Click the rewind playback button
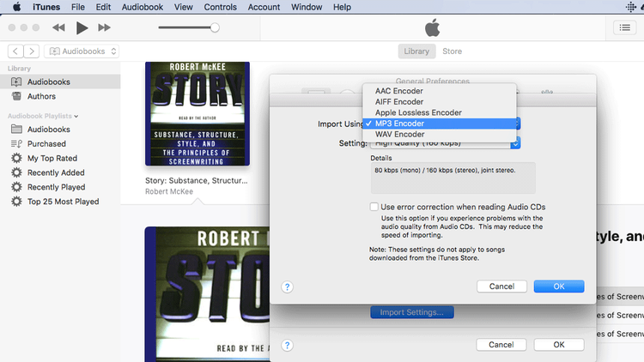The width and height of the screenshot is (644, 362). tap(58, 27)
